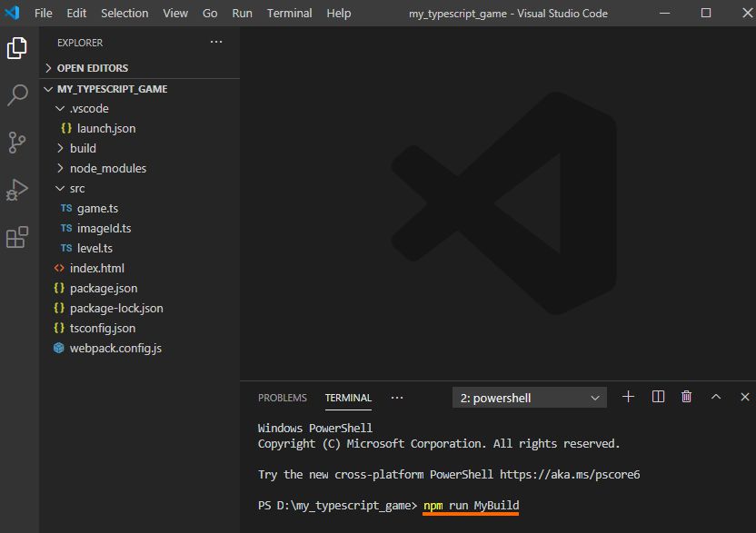Switch to the Problems tab

pyautogui.click(x=282, y=398)
